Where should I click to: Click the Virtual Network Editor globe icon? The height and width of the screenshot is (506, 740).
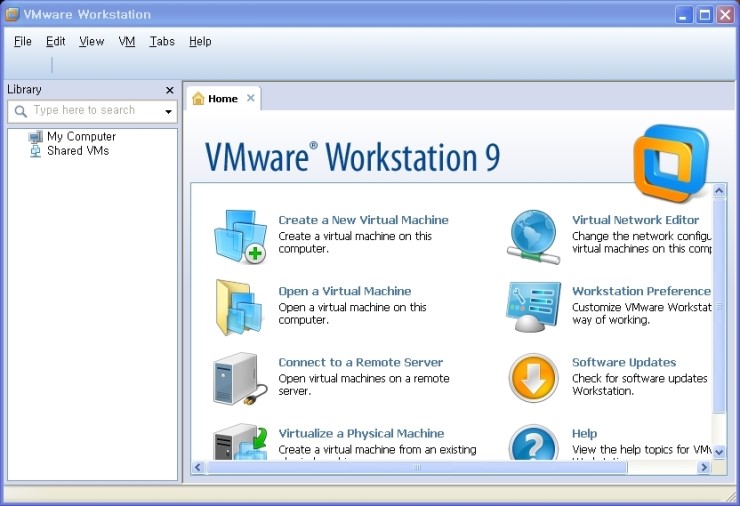533,236
